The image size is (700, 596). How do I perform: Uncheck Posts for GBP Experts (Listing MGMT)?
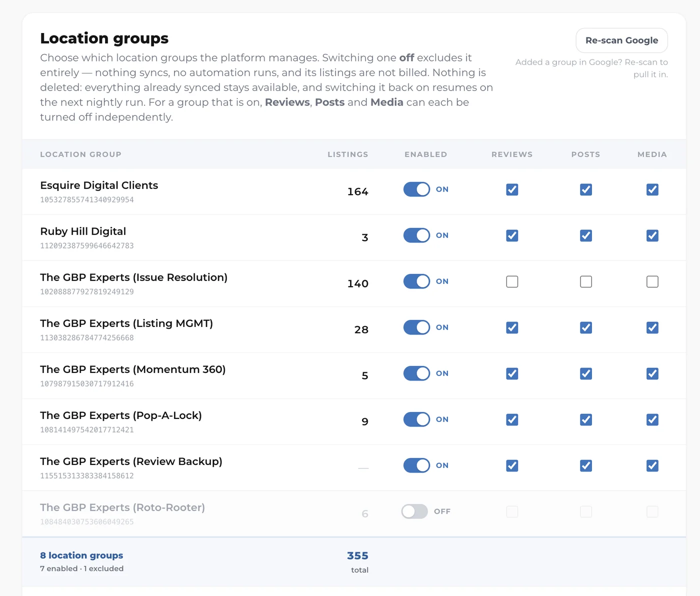pyautogui.click(x=586, y=327)
